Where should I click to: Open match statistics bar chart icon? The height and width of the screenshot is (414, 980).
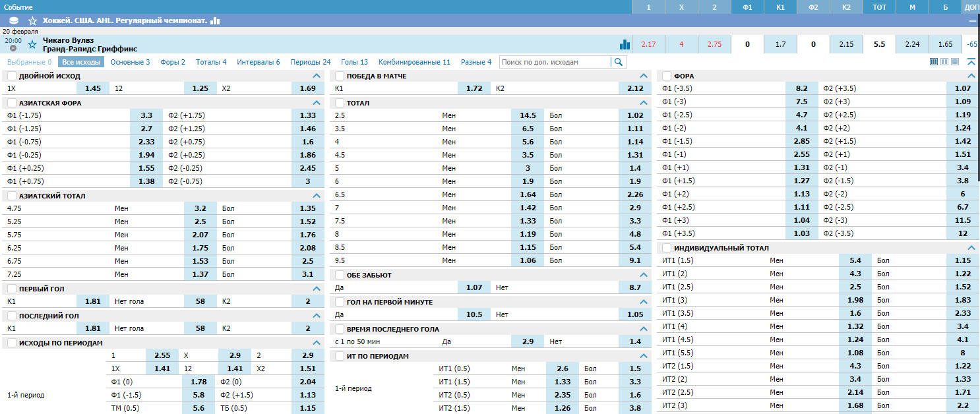click(x=625, y=44)
